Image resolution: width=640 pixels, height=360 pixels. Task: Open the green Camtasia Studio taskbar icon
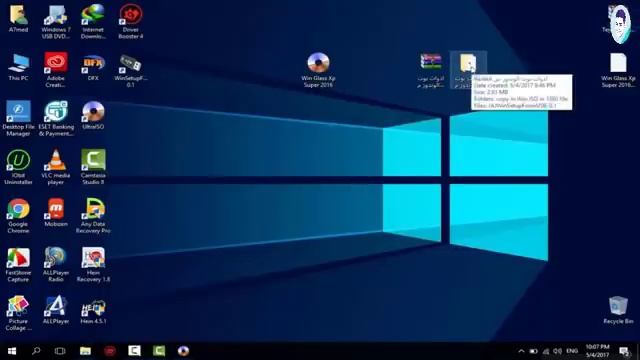pos(159,351)
